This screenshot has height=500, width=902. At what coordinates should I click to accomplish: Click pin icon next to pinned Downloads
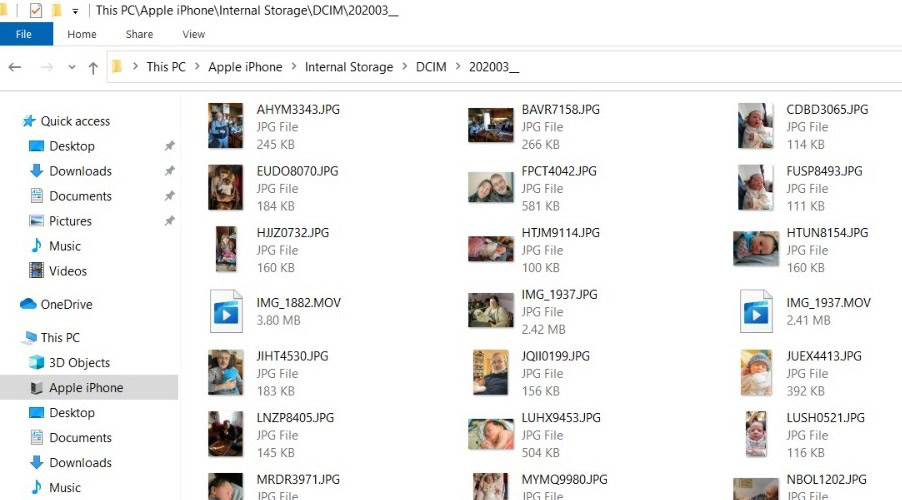click(x=170, y=171)
